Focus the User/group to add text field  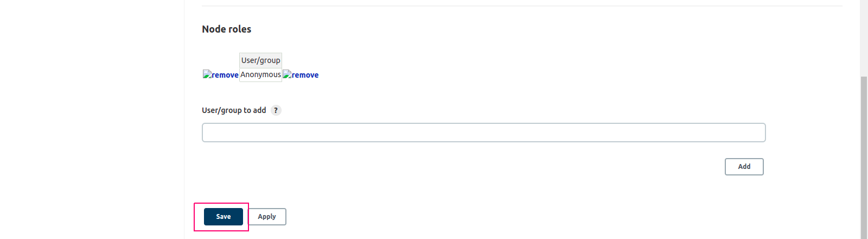tap(484, 133)
